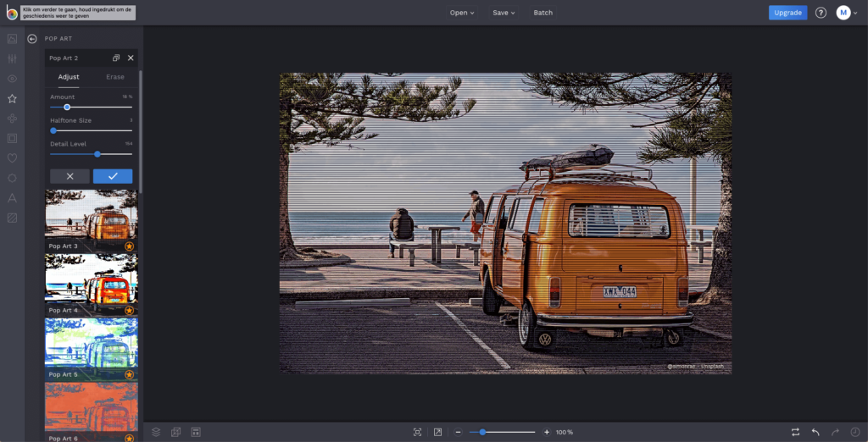Open the Batch menu item
The height and width of the screenshot is (442, 868).
tap(542, 13)
